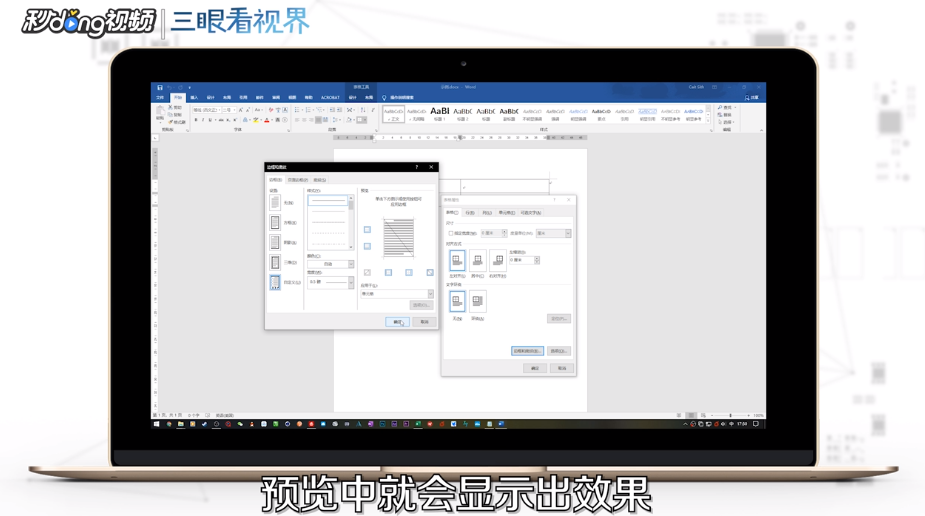Screen dimensions: 925x516
Task: Switch to Cell tab in Table Properties
Action: coord(507,213)
